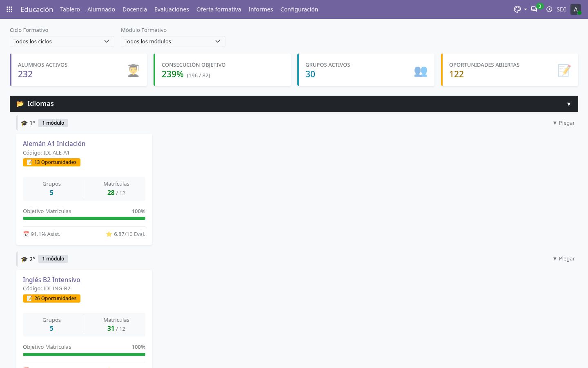Collapse the 2º course with Plegar

coord(564,259)
